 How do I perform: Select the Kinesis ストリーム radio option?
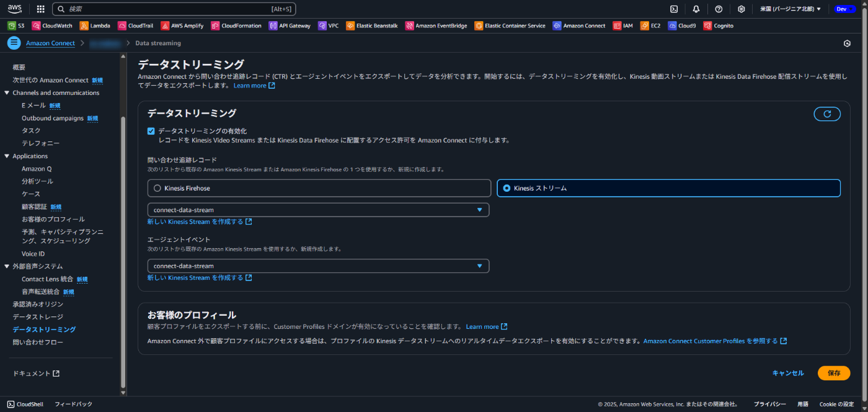pyautogui.click(x=668, y=188)
